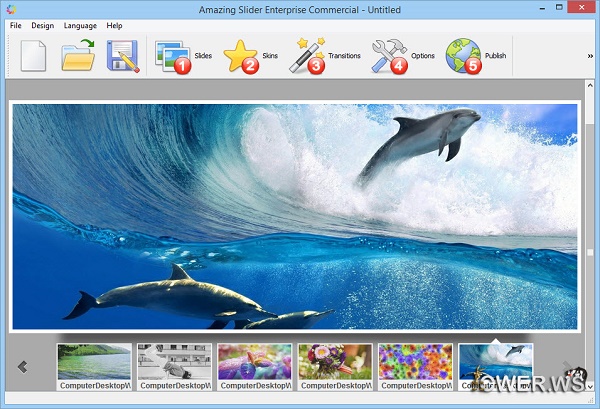
Task: Go to step 1 Slides
Action: coord(183,57)
